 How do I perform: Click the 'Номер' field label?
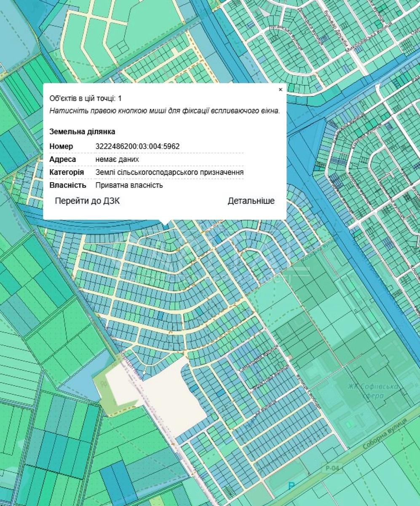(x=61, y=146)
